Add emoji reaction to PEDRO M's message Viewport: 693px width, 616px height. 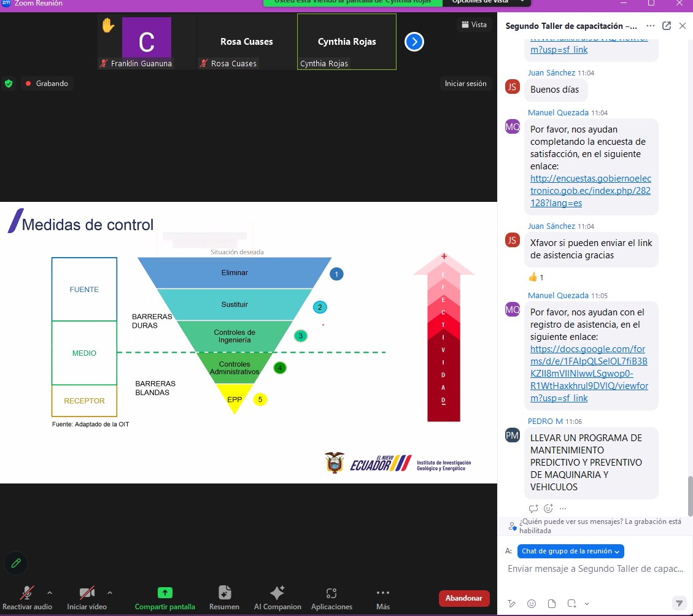[x=548, y=508]
